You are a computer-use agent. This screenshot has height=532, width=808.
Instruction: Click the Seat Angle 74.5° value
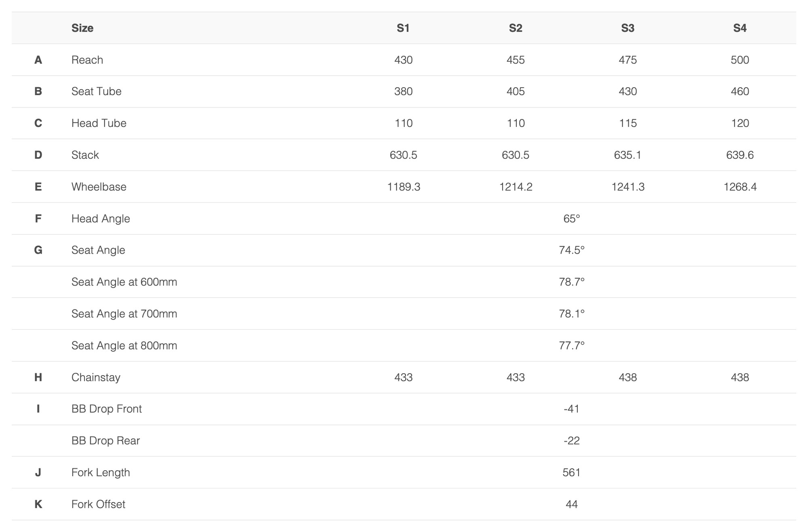pyautogui.click(x=572, y=250)
